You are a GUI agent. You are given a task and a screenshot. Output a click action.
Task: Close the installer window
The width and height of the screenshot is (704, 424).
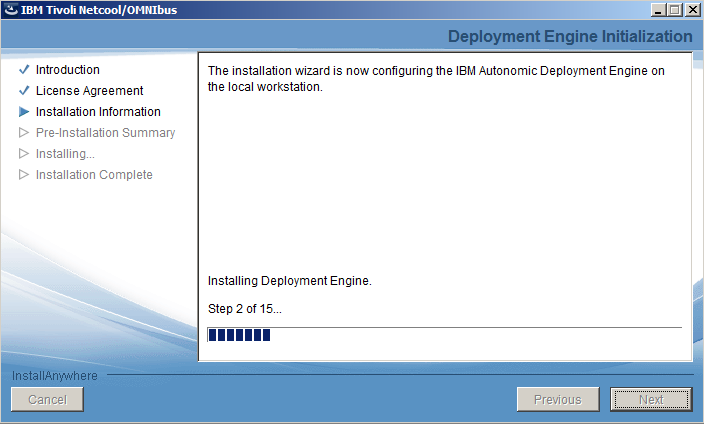[x=693, y=10]
